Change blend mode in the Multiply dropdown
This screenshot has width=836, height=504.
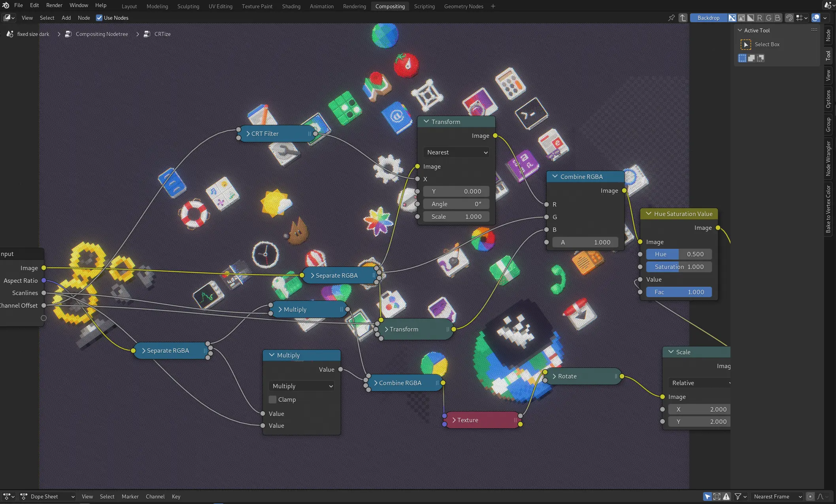click(301, 386)
